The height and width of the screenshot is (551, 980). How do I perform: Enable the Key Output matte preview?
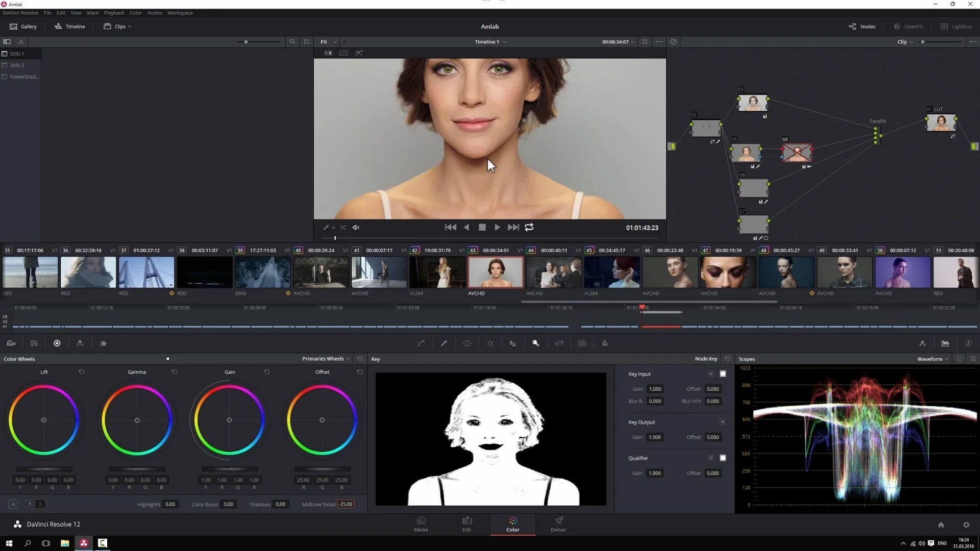(x=723, y=422)
